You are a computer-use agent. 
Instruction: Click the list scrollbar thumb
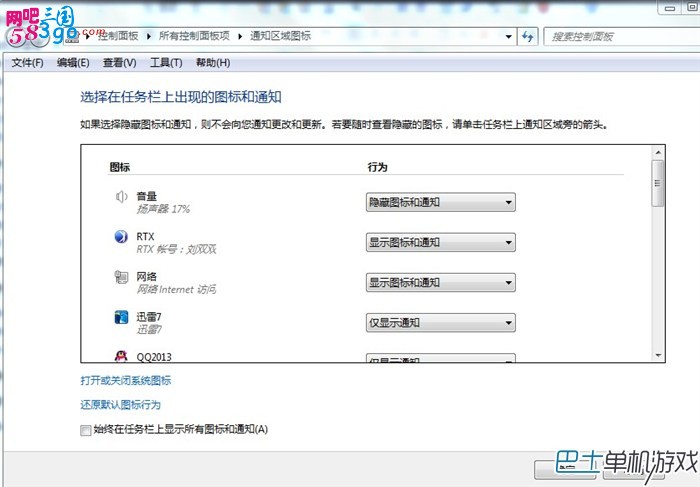tap(658, 183)
